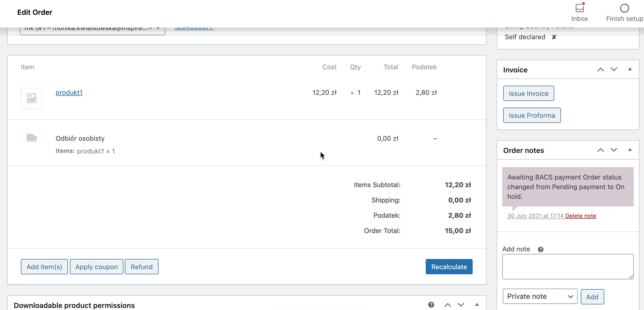Screen dimensions: 644x310
Task: Click the product thumbnail image icon
Action: (32, 98)
